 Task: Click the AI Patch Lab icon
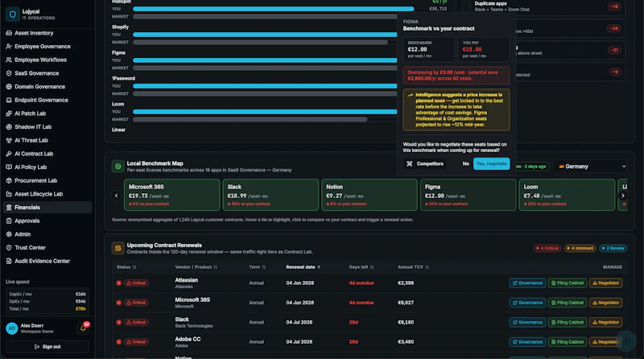click(x=9, y=113)
